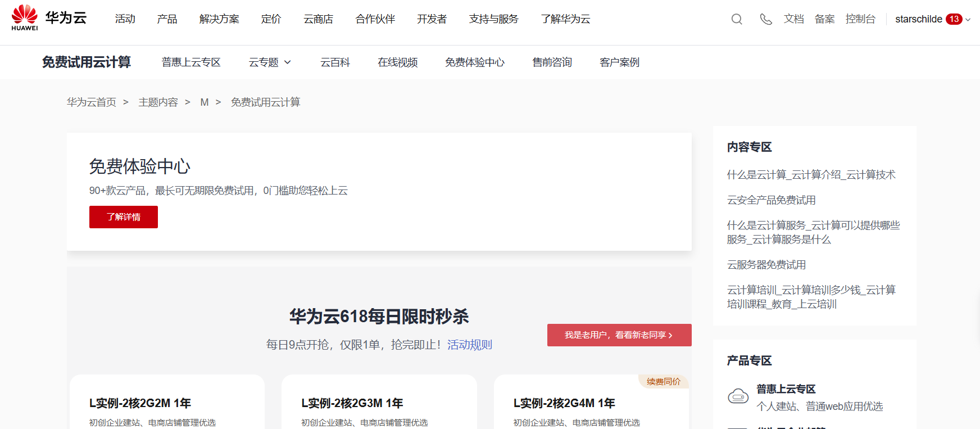
Task: Open the 产品 top menu
Action: pos(167,19)
